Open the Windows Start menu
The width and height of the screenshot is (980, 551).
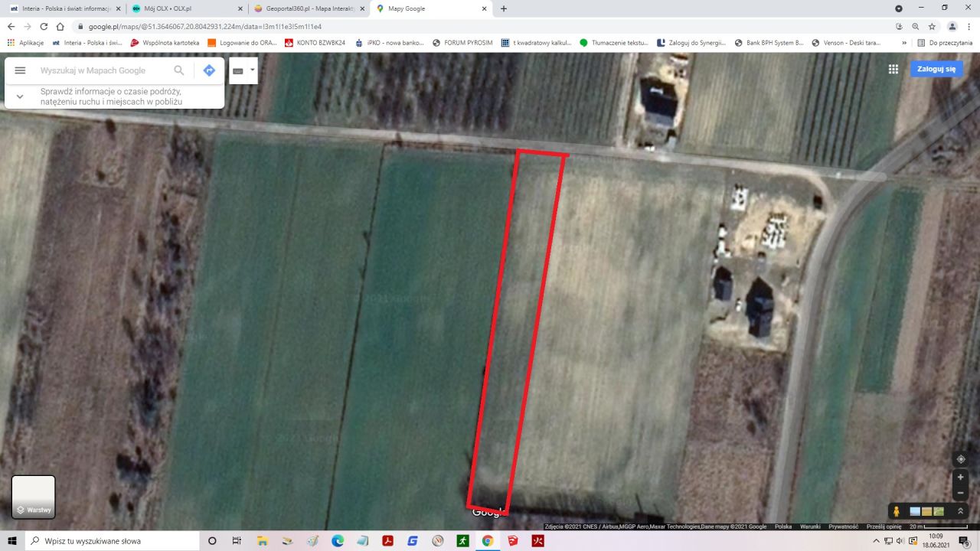click(x=12, y=541)
